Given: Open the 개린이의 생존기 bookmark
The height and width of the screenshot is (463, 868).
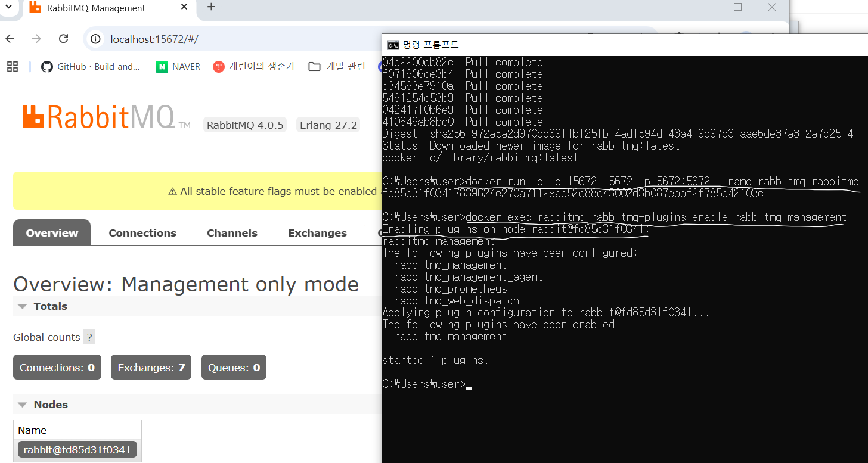Looking at the screenshot, I should tap(254, 67).
